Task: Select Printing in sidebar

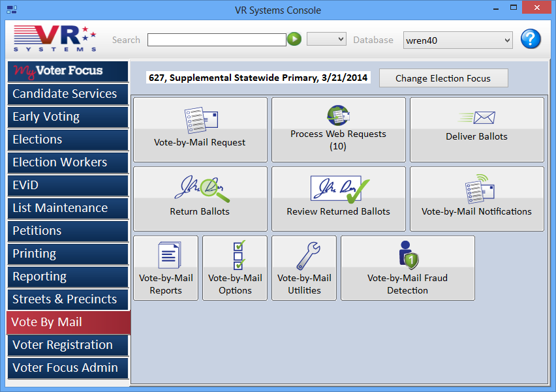Action: pos(68,254)
